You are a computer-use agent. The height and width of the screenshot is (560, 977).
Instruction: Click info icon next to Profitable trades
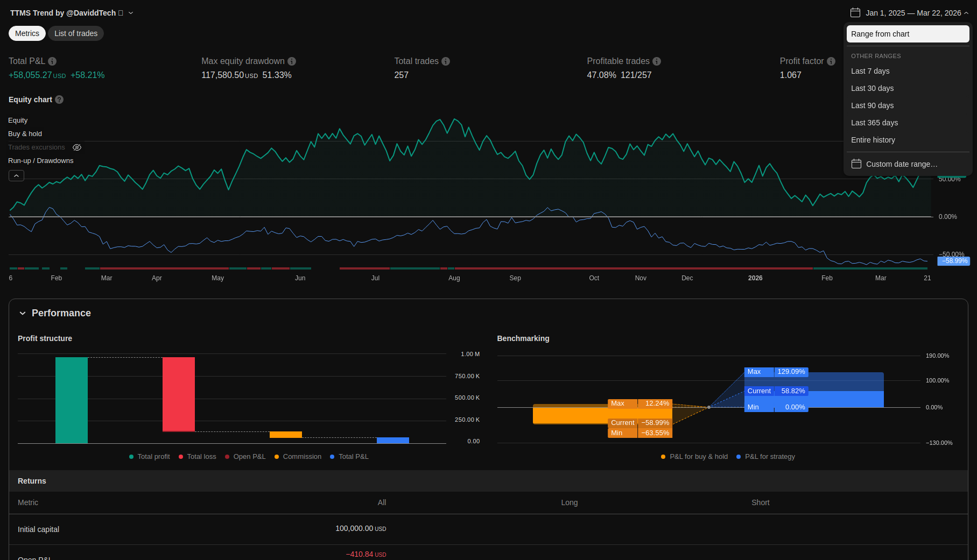(657, 61)
